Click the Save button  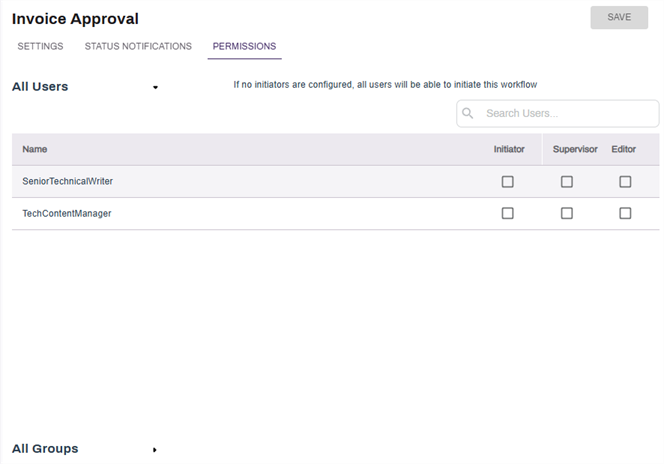(619, 17)
